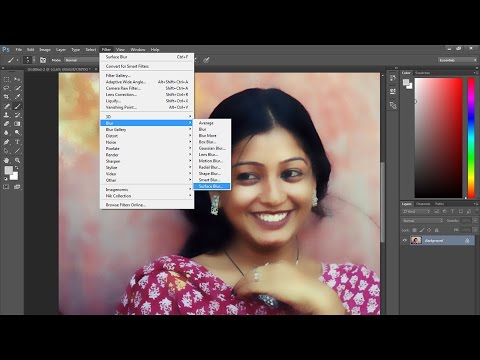Select the Eraser tool
The image size is (480, 360).
pos(6,124)
